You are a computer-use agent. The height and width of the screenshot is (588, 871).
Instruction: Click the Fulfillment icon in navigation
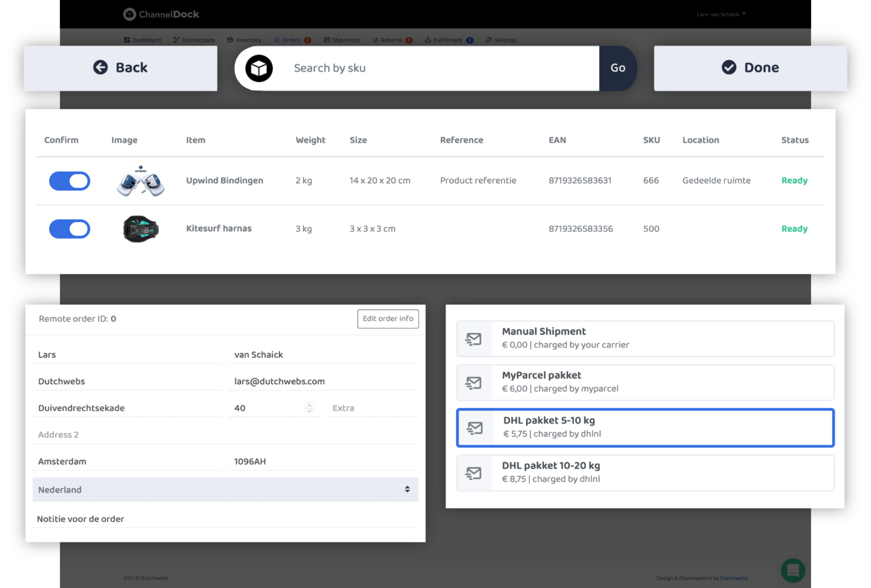(x=428, y=40)
